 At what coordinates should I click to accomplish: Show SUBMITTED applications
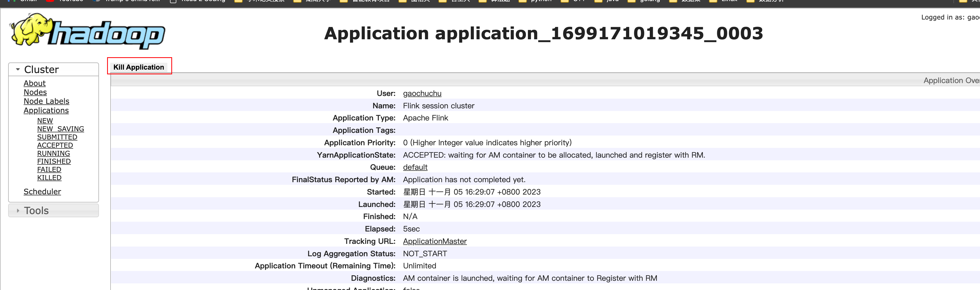[x=57, y=137]
